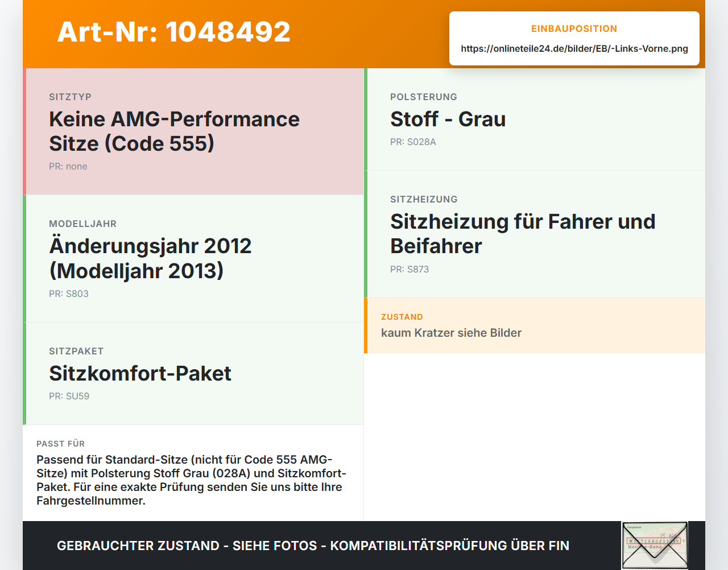Image resolution: width=728 pixels, height=570 pixels.
Task: Click kaum Kratzer siehe Bilder text
Action: [451, 333]
